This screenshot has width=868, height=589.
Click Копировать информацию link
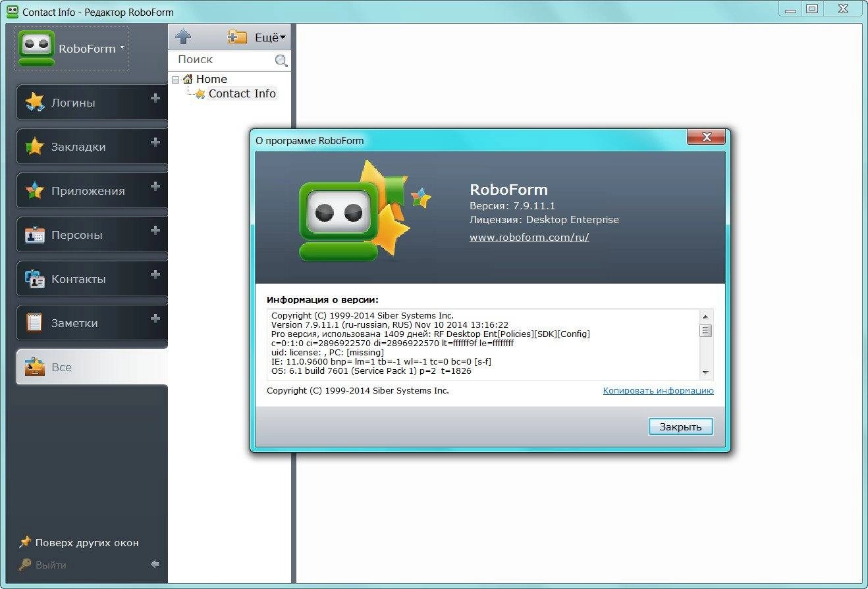pyautogui.click(x=658, y=391)
